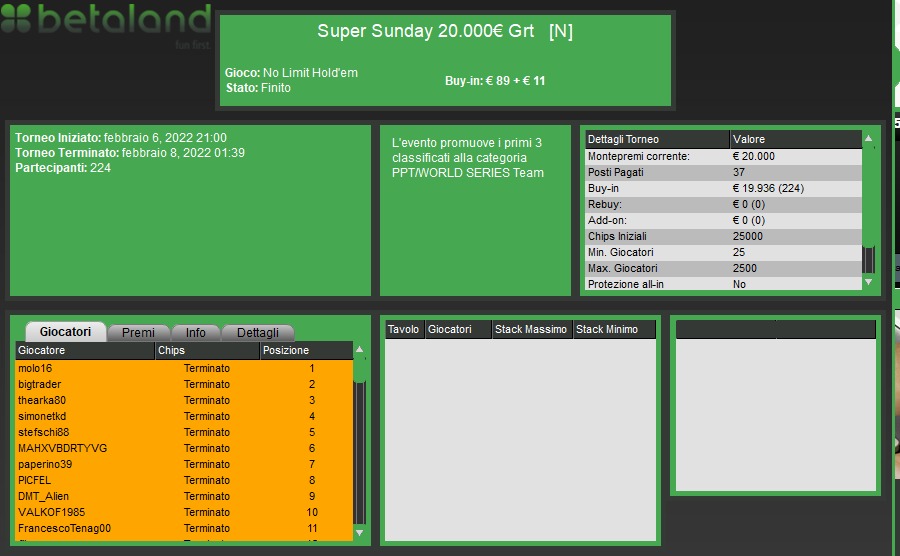Switch to the Info tab
This screenshot has width=900, height=556.
[x=196, y=333]
